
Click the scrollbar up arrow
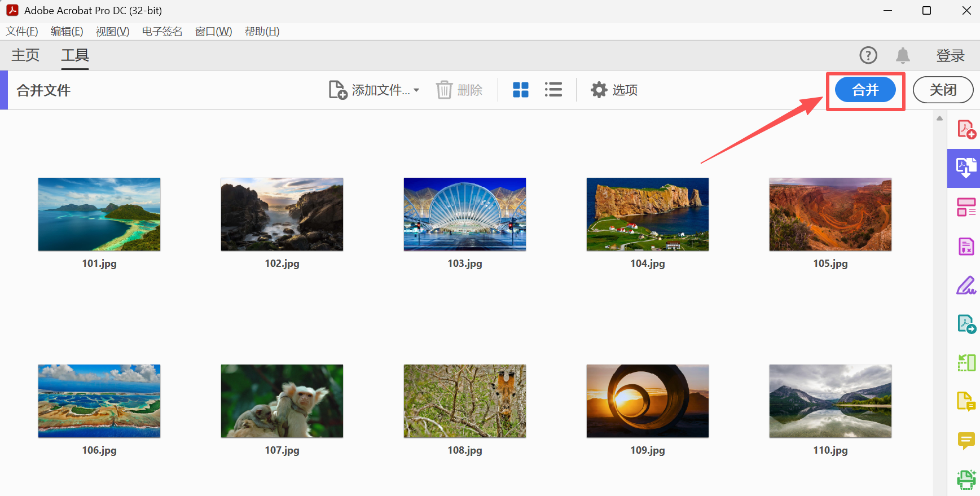pyautogui.click(x=939, y=118)
